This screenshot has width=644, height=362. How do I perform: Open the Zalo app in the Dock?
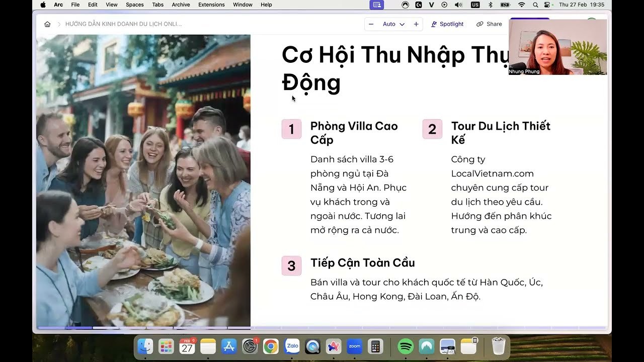tap(292, 346)
